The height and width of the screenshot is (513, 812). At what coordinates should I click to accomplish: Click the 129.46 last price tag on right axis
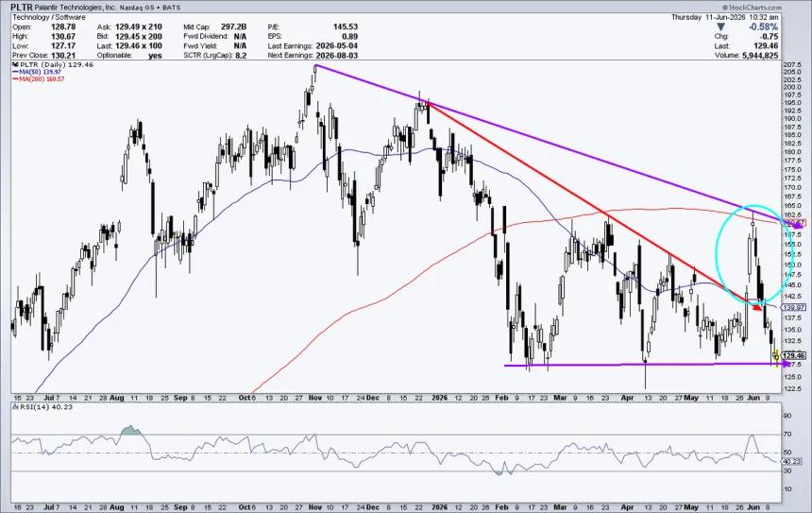point(793,355)
